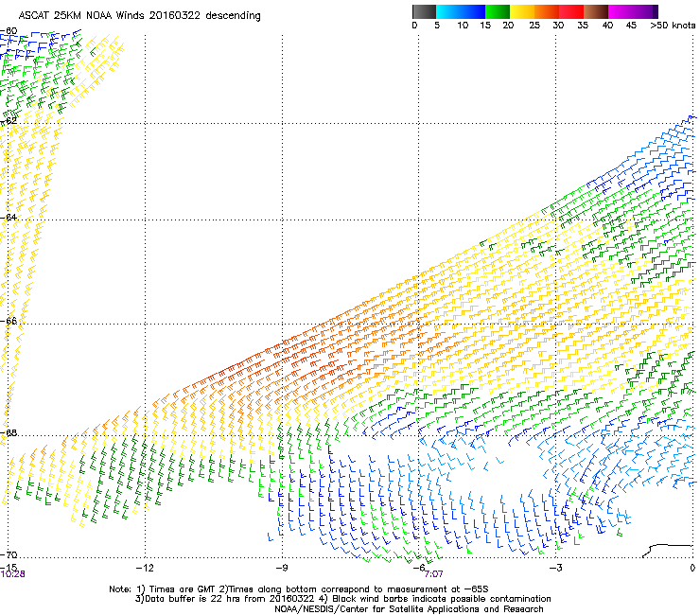Click the brown 35-40 knots legend swatch
The width and height of the screenshot is (700, 615).
pos(596,11)
